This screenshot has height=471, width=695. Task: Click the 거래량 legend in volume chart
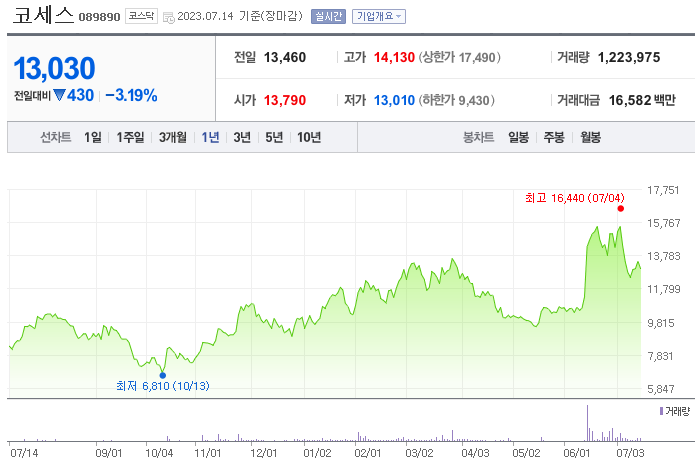675,411
